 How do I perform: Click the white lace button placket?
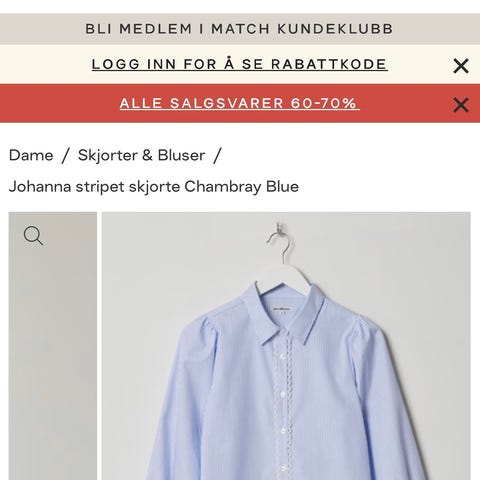click(x=283, y=410)
